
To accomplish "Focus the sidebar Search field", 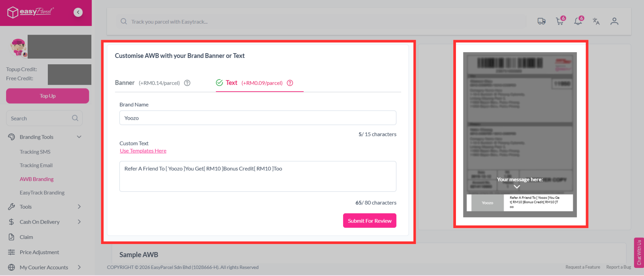I will (44, 118).
